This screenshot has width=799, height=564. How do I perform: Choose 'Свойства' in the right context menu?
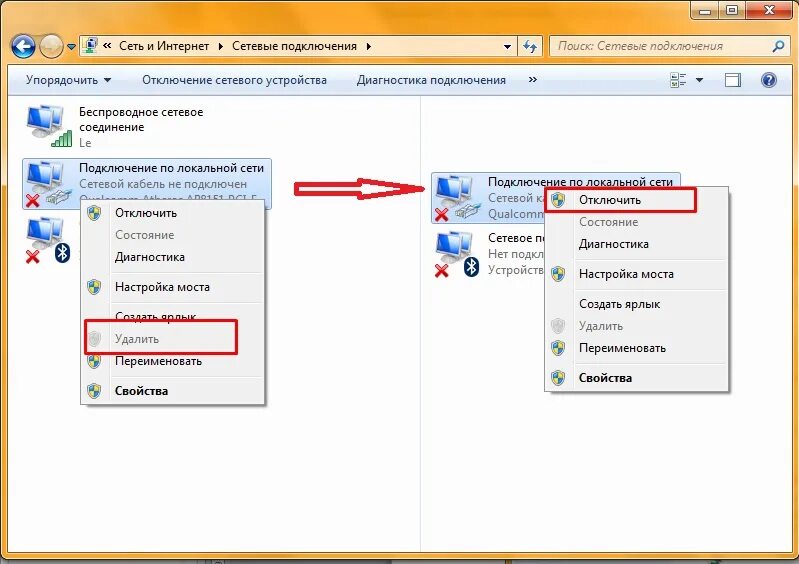click(x=636, y=378)
